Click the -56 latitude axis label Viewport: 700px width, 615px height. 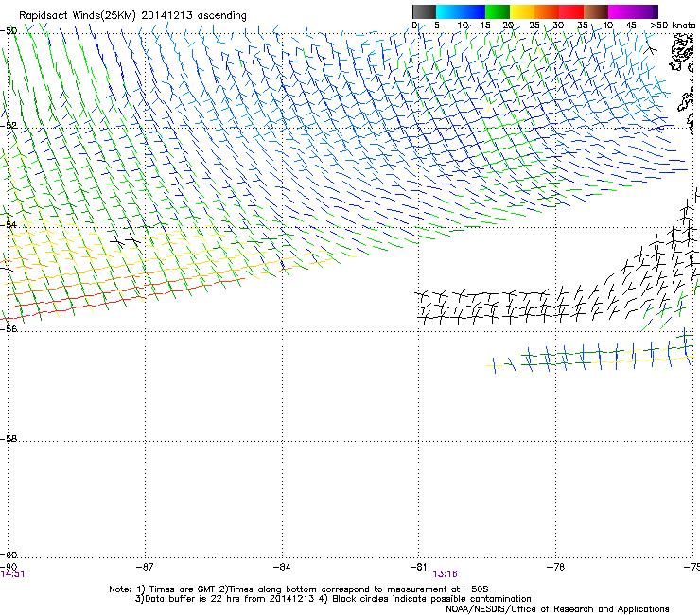[x=9, y=328]
